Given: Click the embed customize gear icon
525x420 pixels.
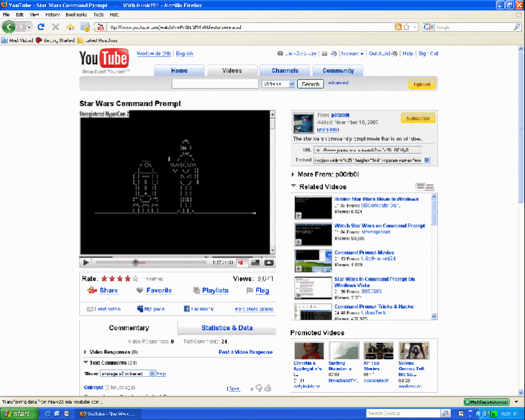Looking at the screenshot, I should [x=427, y=160].
